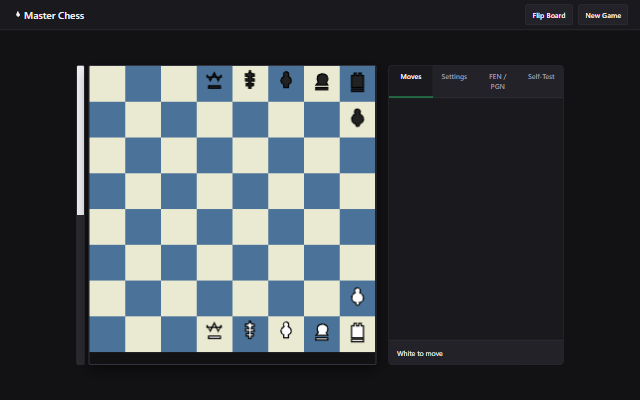The image size is (640, 400).
Task: Select the black rook in the top corner
Action: (357, 82)
